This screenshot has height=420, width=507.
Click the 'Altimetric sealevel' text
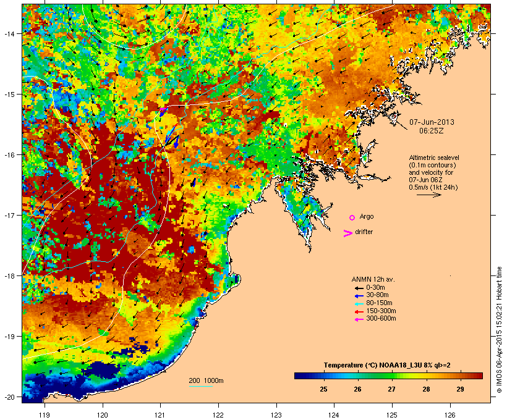coord(434,157)
